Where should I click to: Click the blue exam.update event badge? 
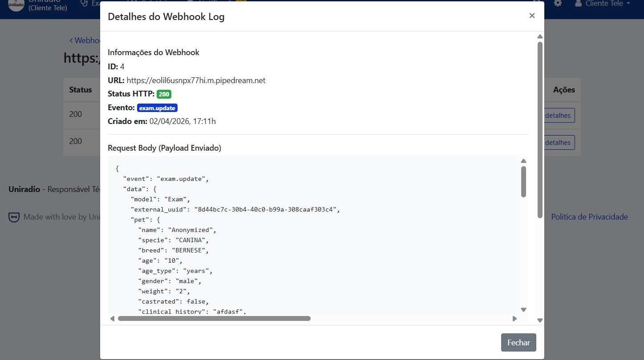[x=157, y=108]
